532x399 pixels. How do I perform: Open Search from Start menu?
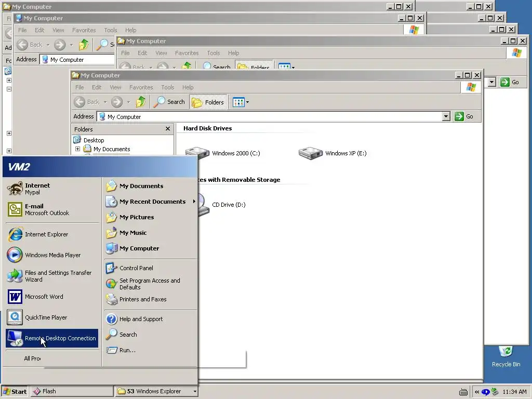pos(150,335)
